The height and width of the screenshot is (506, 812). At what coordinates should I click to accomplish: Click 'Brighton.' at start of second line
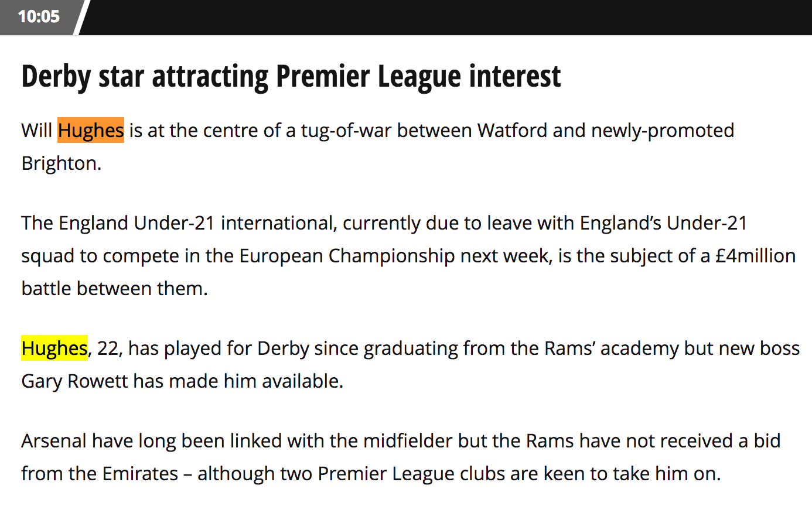coord(62,163)
